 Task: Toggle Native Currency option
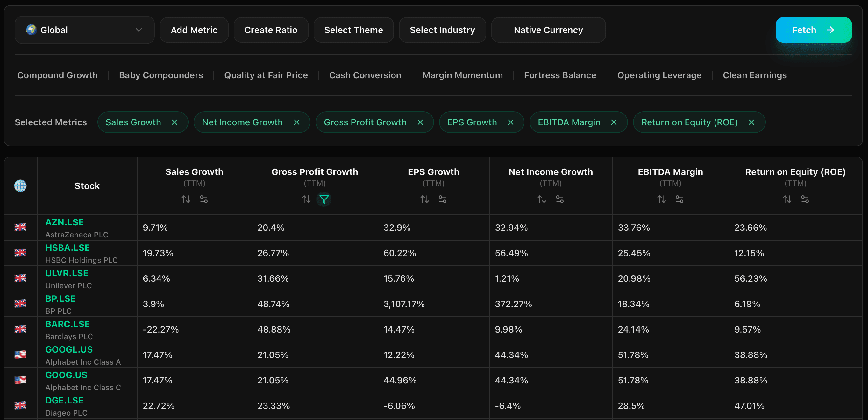tap(548, 30)
